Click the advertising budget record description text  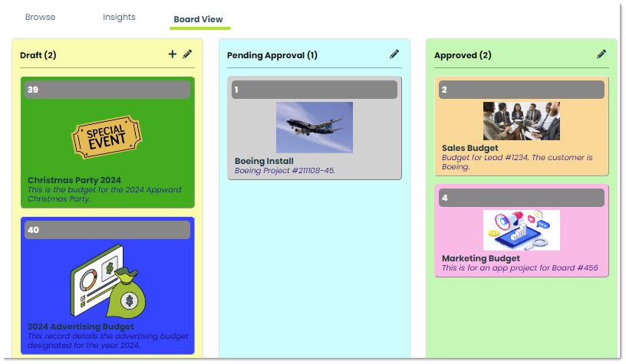108,340
